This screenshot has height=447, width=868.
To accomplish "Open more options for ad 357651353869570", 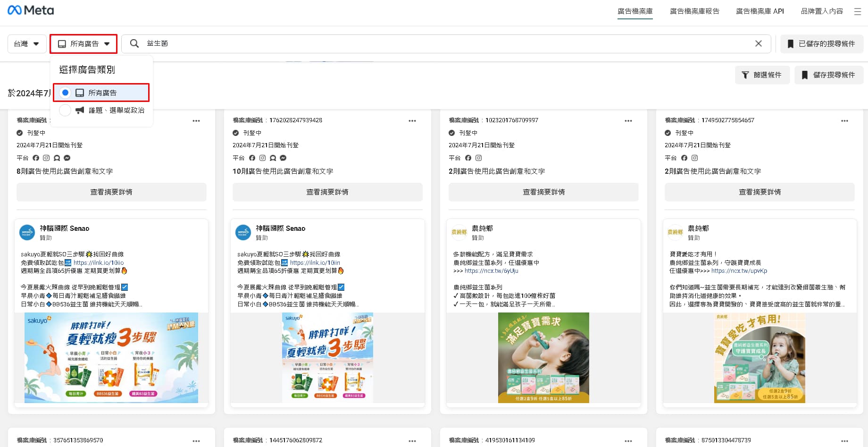I will pyautogui.click(x=196, y=441).
